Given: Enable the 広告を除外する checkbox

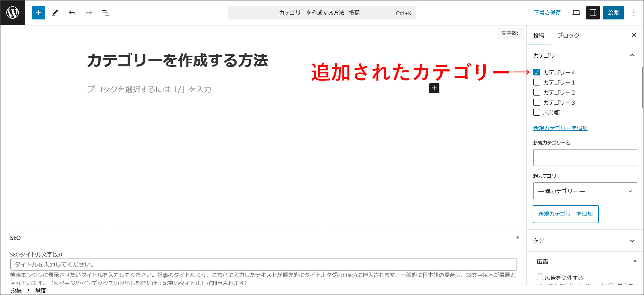Looking at the screenshot, I should pos(540,277).
